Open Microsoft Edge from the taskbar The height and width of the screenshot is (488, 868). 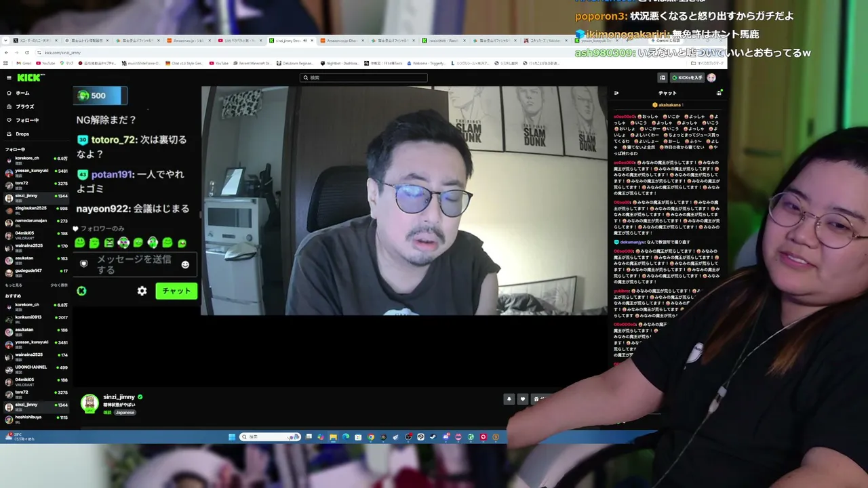pos(346,437)
